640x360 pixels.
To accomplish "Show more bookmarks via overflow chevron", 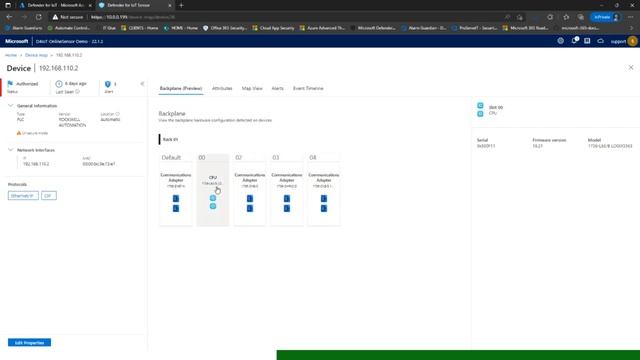I will point(631,28).
